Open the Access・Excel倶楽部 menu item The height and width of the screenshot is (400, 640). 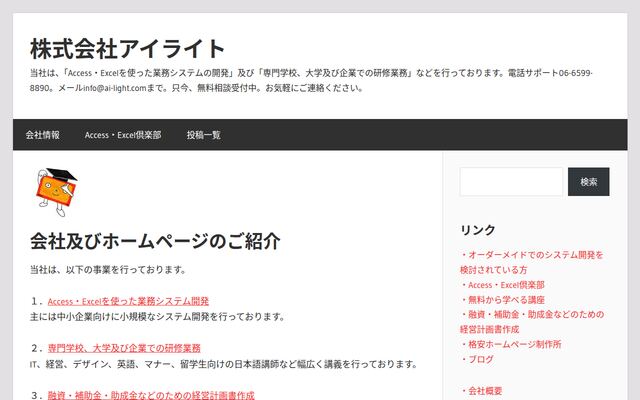[123, 135]
